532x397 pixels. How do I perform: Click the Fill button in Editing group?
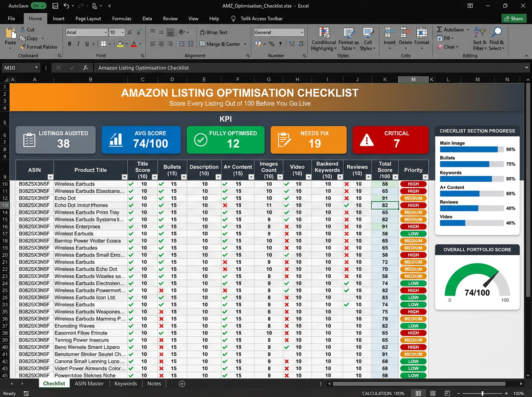(x=445, y=38)
